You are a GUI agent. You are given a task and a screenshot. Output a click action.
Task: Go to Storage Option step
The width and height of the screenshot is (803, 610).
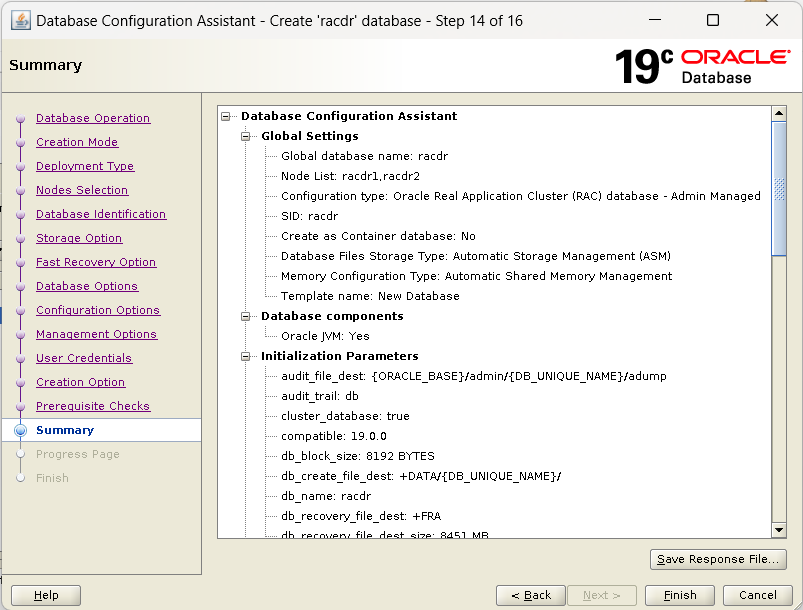click(79, 238)
